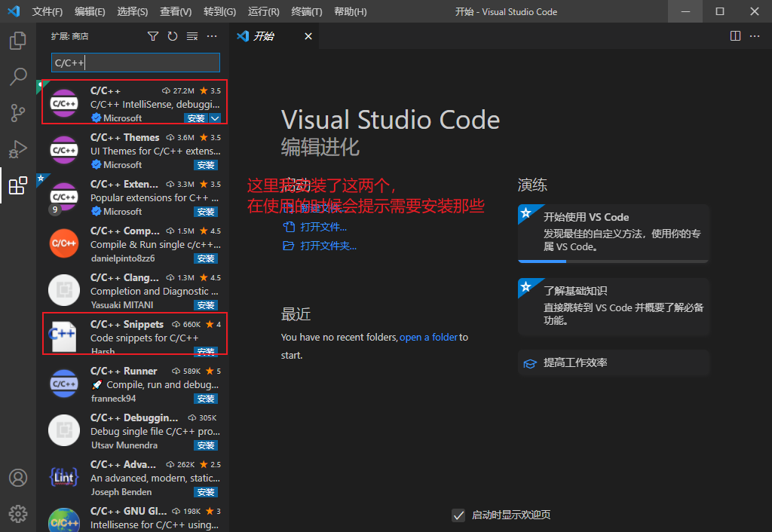This screenshot has height=532, width=772.
Task: Select the Harsh author name in Snippets row
Action: coord(103,351)
